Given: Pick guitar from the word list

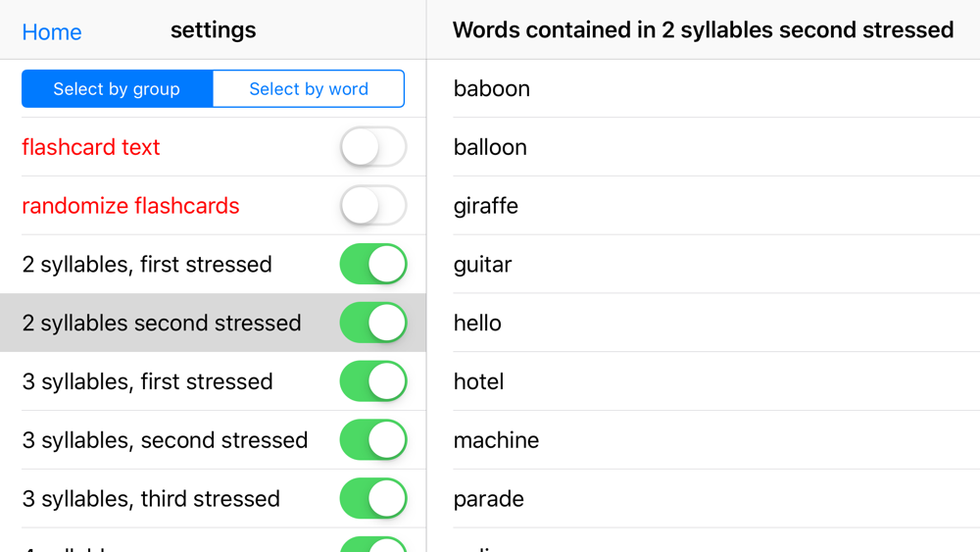Looking at the screenshot, I should point(483,265).
